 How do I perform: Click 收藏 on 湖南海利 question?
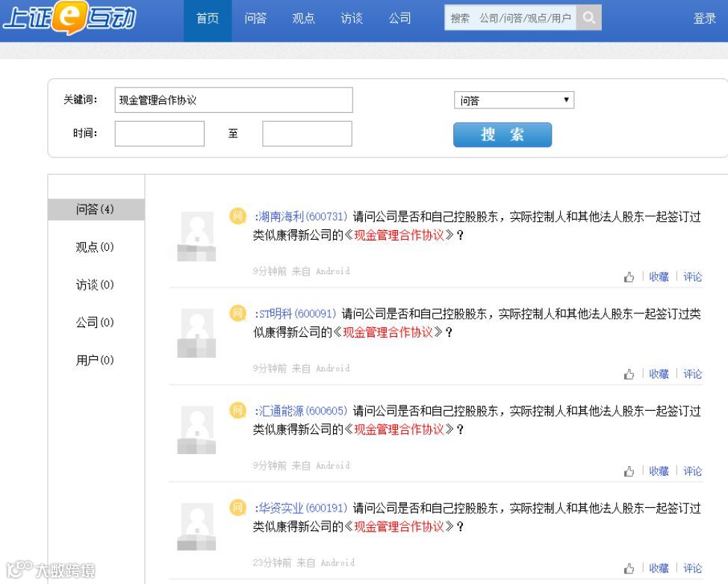659,277
